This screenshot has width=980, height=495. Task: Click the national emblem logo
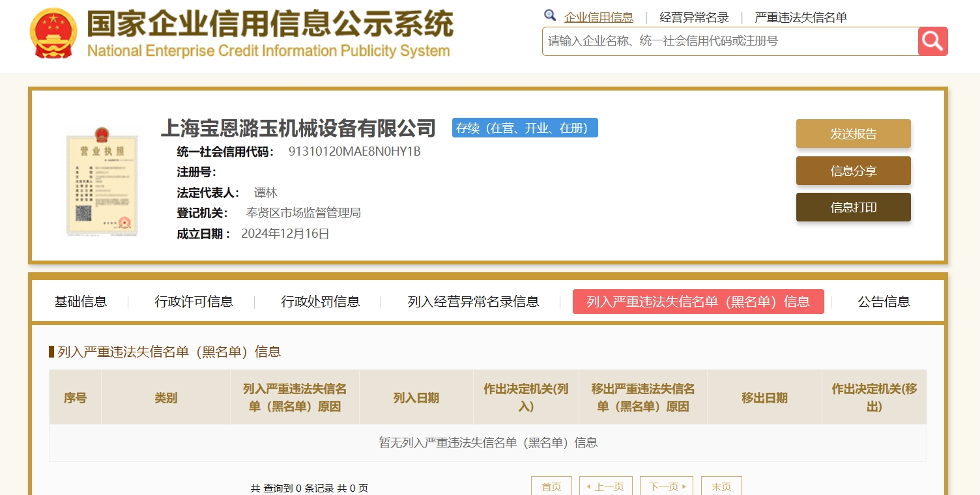(53, 32)
